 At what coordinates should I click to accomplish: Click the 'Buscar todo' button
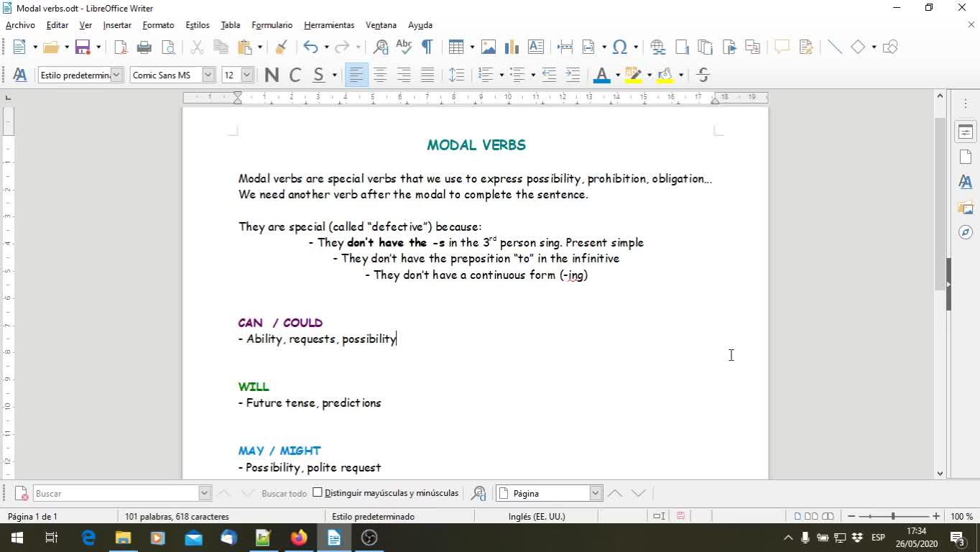point(284,493)
